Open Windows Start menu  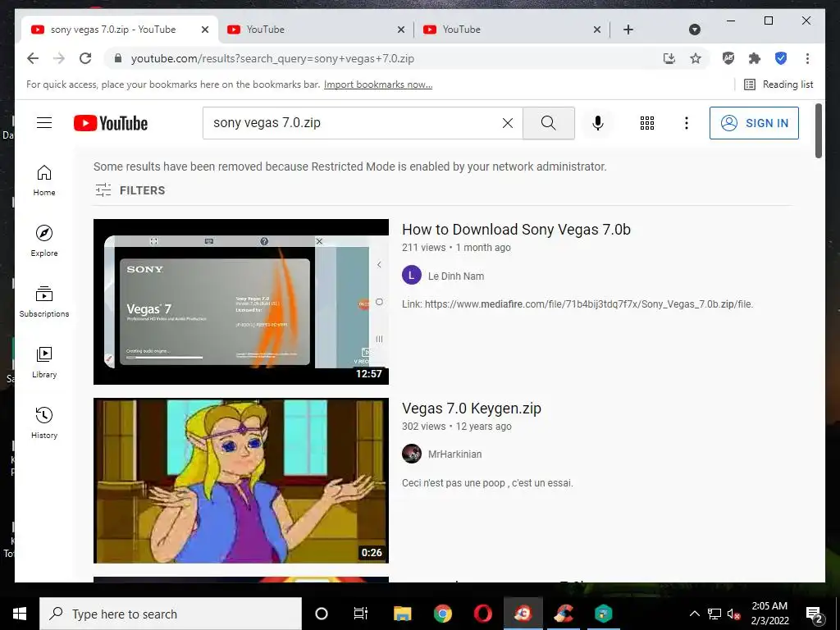(20, 614)
